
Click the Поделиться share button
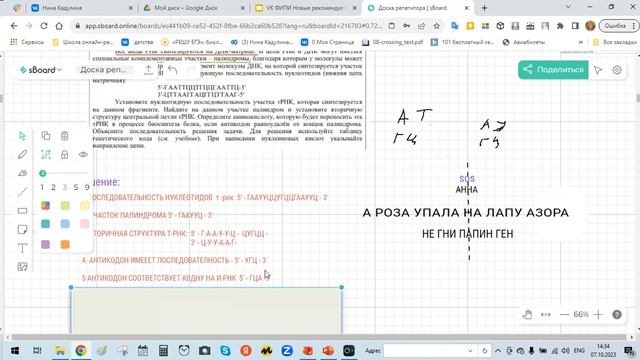553,70
